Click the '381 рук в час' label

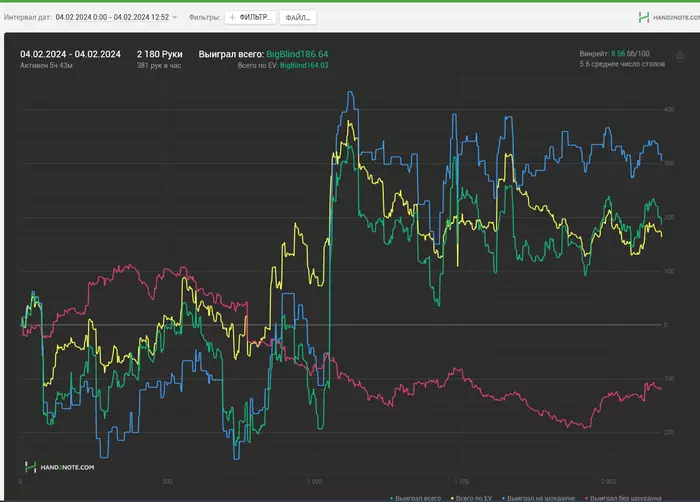coord(159,65)
